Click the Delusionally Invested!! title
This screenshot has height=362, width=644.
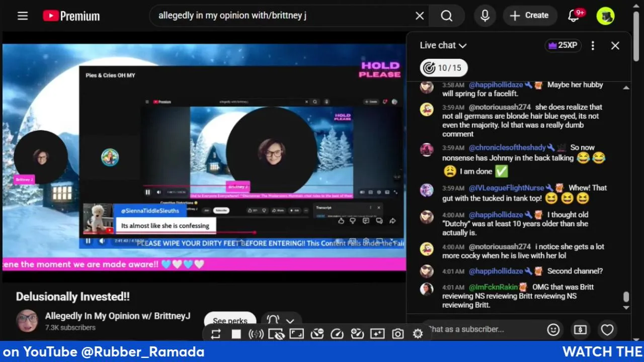(x=73, y=297)
